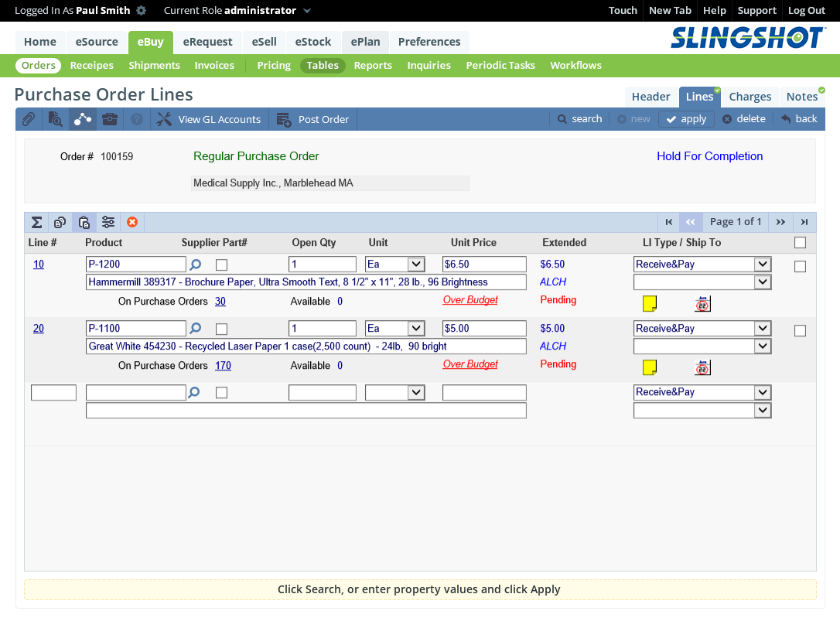Open product lookup magnifier for P-1200
Screen dimensions: 840x628
(196, 265)
